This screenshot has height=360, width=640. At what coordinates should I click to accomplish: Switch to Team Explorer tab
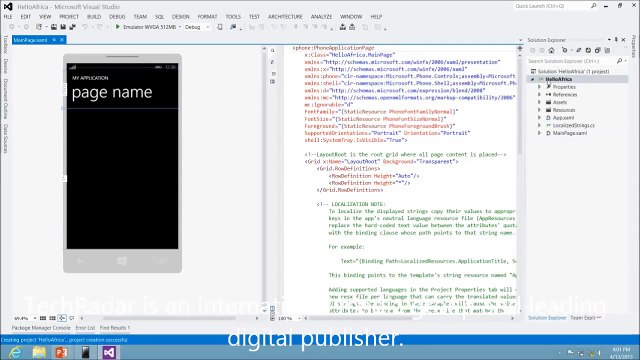pyautogui.click(x=586, y=318)
